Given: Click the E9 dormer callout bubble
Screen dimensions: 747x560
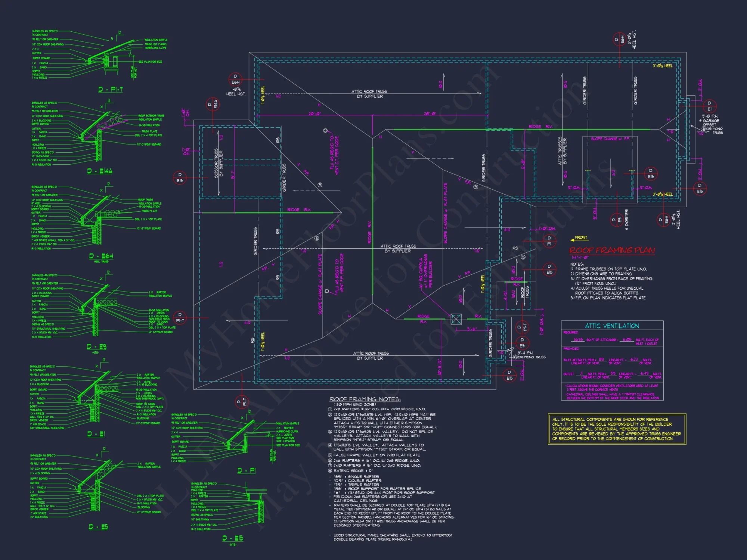Looking at the screenshot, I should tap(617, 220).
